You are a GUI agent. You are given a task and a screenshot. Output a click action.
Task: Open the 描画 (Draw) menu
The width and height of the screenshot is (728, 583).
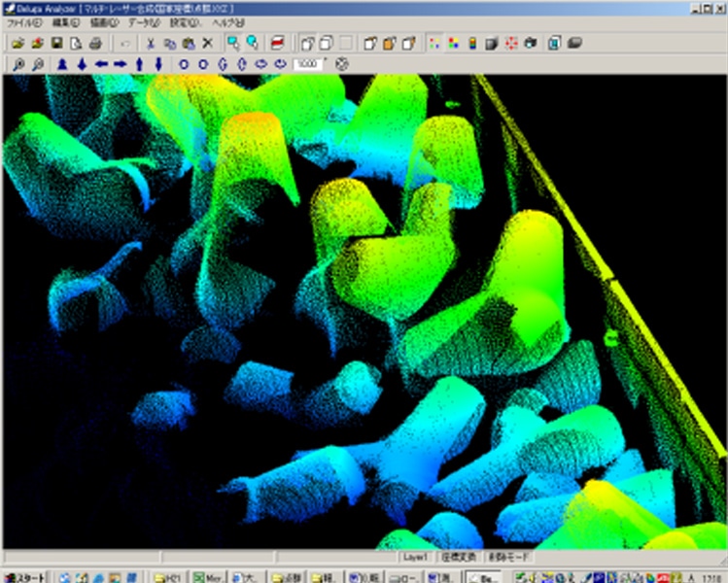tap(104, 22)
